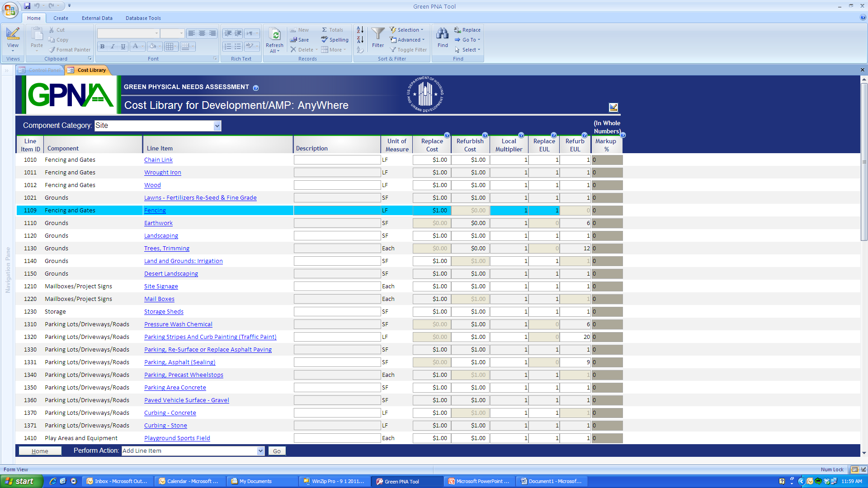Expand the Navigation Pane shutter button
Screen dimensions: 868x488
[7, 70]
